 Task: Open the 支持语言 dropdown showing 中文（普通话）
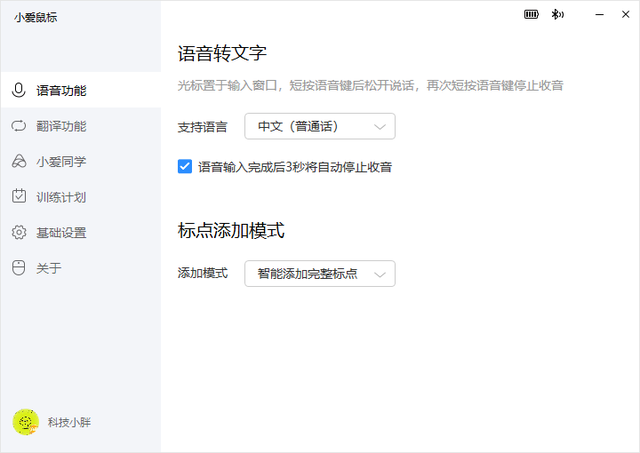pyautogui.click(x=320, y=126)
